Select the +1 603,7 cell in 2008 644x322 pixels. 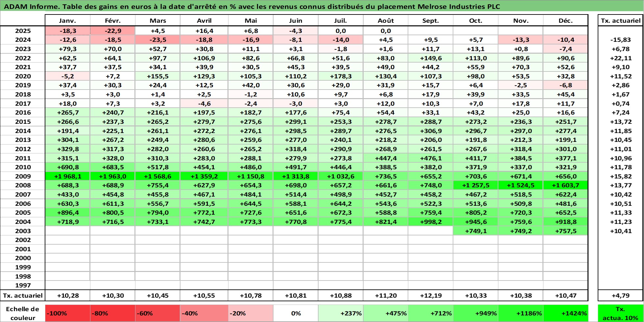click(565, 185)
